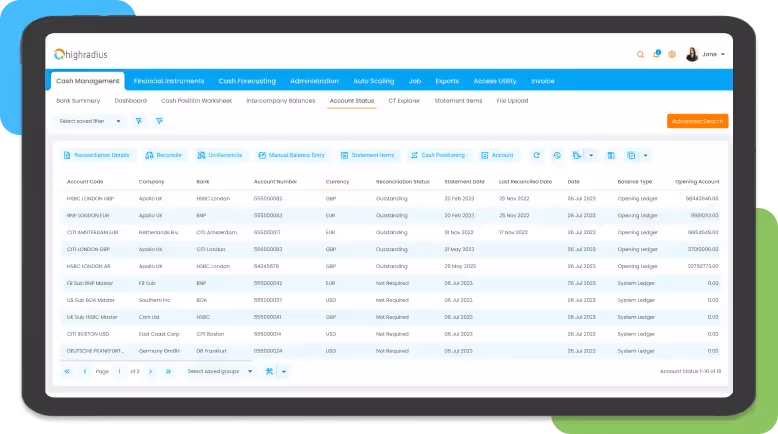Click the Statement Items toolbar button
778x434 pixels.
368,155
